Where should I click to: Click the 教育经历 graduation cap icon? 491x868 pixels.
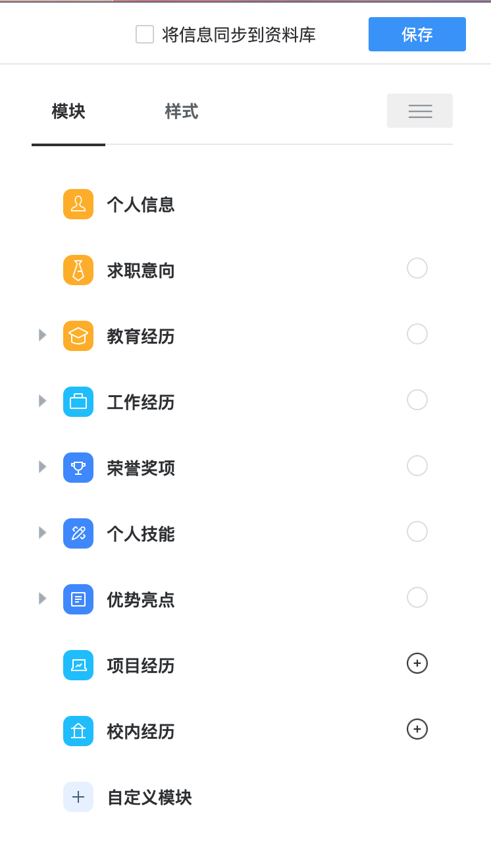point(78,336)
